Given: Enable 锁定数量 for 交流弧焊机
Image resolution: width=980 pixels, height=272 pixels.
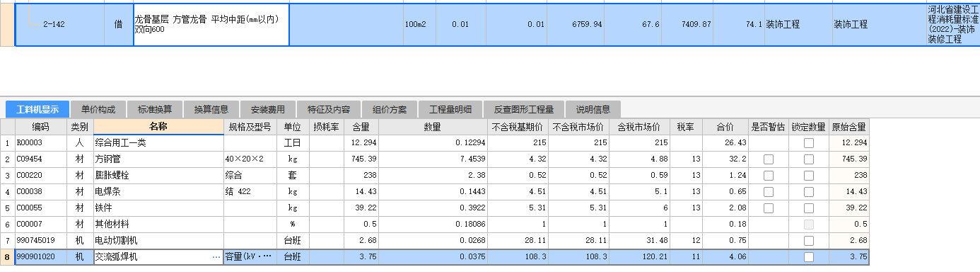Looking at the screenshot, I should click(808, 257).
